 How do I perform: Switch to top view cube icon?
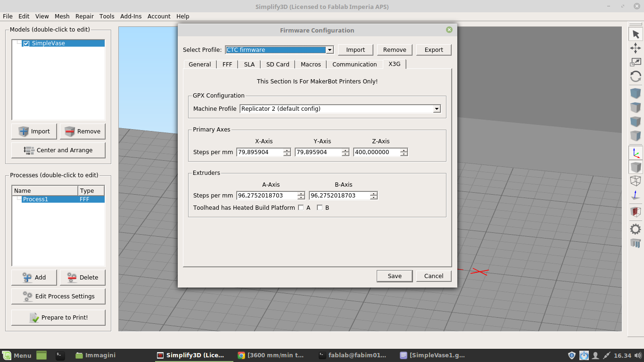click(636, 107)
